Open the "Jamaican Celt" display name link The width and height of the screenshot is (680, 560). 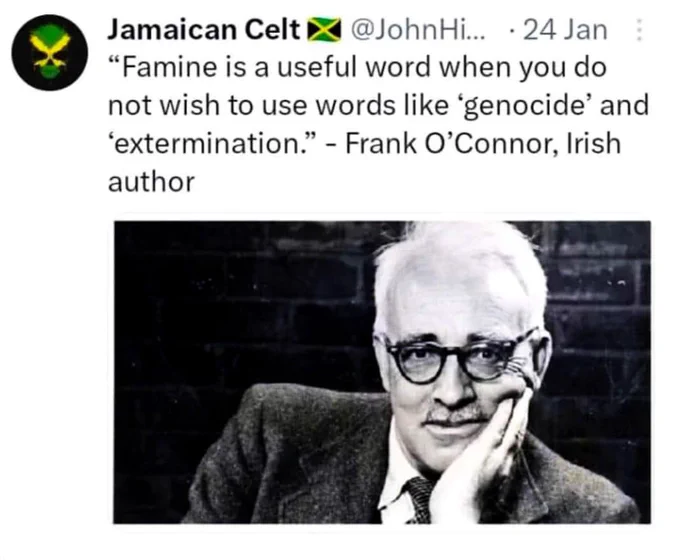tap(204, 30)
